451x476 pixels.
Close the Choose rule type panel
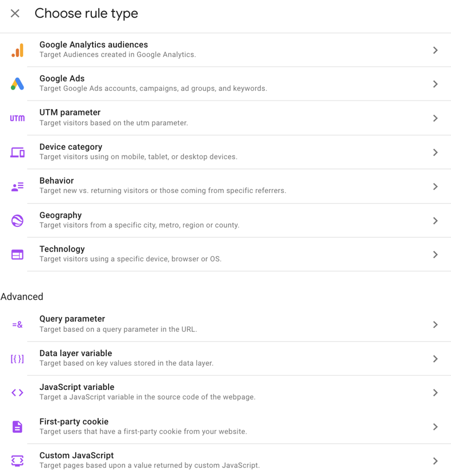(15, 13)
